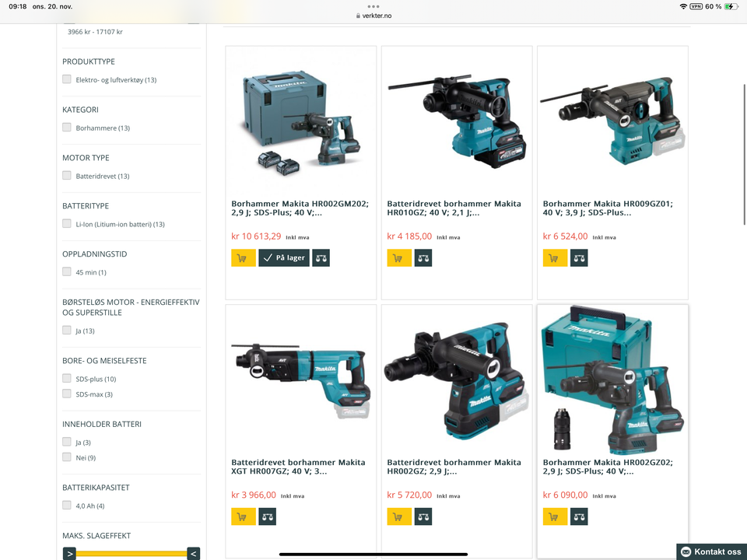Click the BORE- OG MEISELFESTE heading
Image resolution: width=747 pixels, height=560 pixels.
click(104, 361)
